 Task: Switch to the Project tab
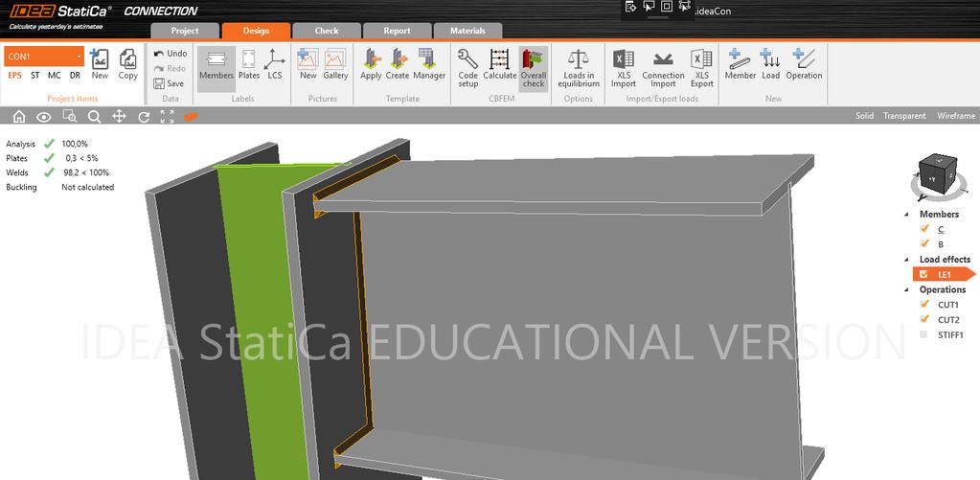[185, 31]
